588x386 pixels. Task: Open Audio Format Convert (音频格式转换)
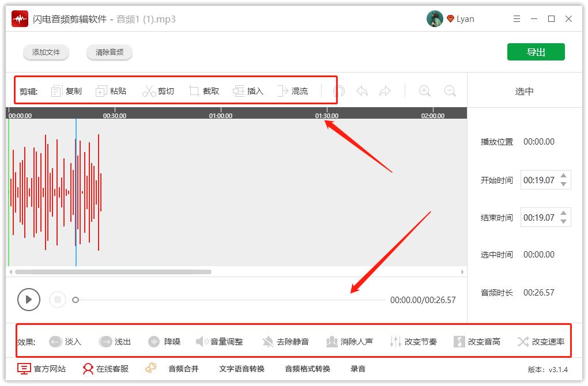(307, 369)
